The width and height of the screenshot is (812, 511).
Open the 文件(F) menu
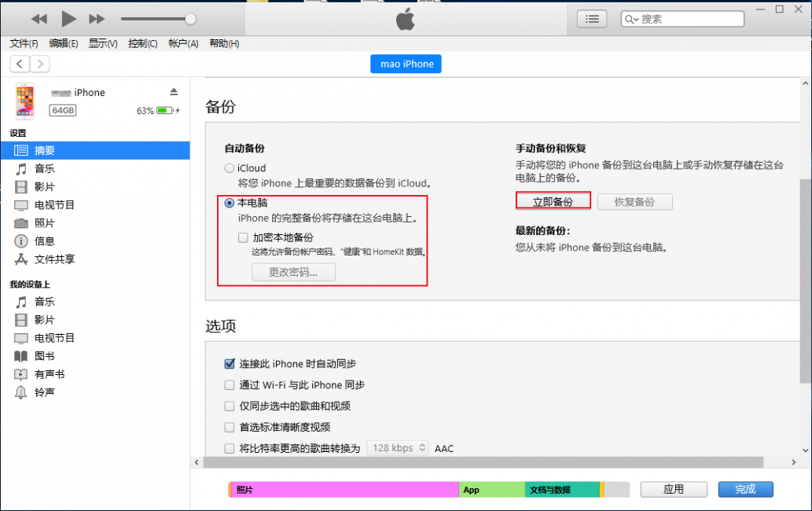click(24, 43)
